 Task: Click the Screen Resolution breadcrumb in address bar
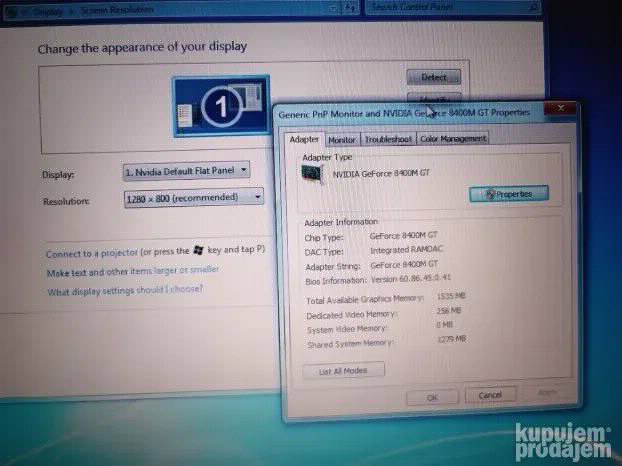tap(117, 10)
